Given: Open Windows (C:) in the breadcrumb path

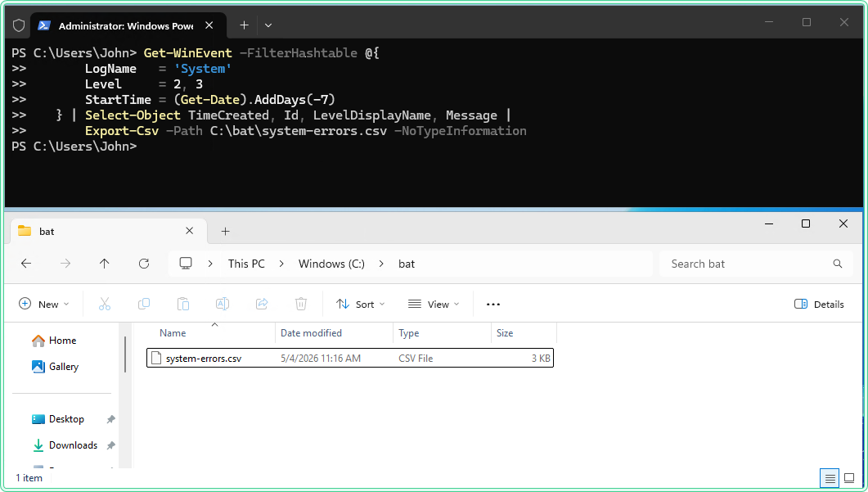Looking at the screenshot, I should coord(331,264).
